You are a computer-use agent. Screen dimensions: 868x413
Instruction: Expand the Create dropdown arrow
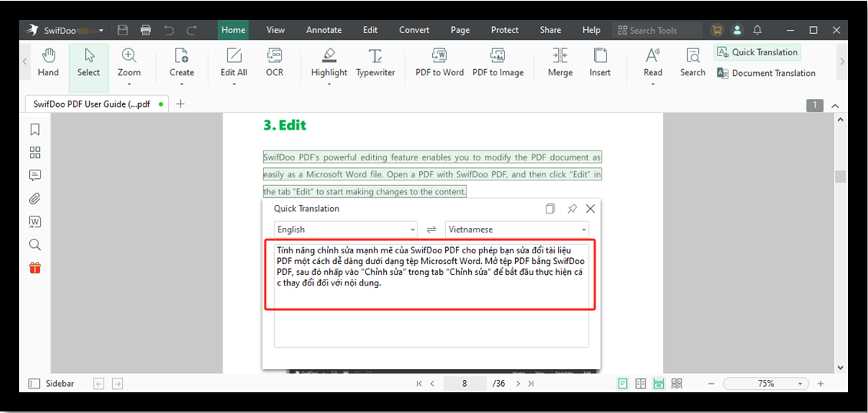coord(182,84)
